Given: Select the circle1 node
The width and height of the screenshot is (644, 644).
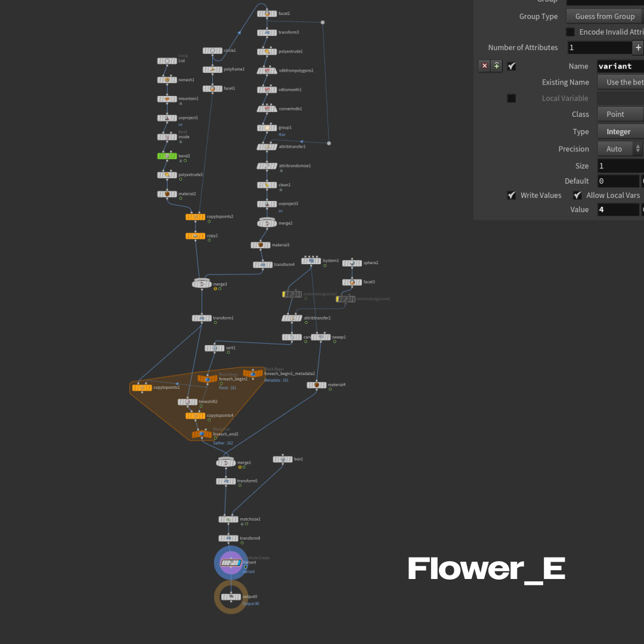Looking at the screenshot, I should (x=212, y=51).
